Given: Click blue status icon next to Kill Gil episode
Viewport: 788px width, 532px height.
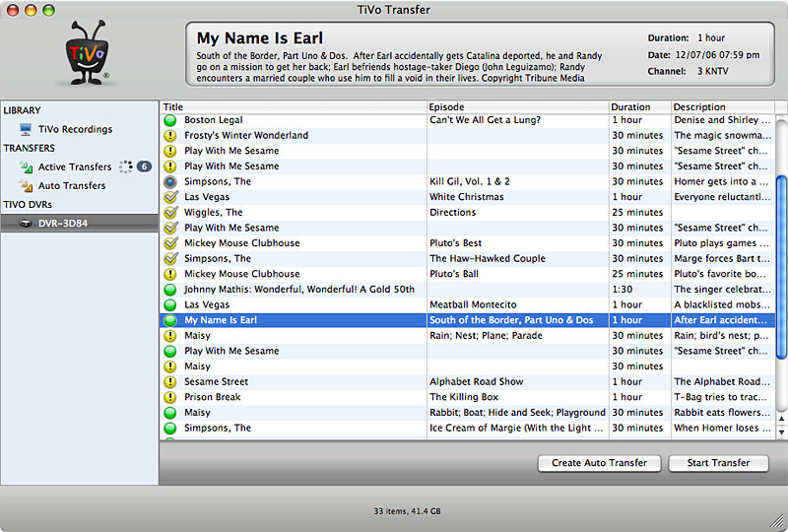Looking at the screenshot, I should point(170,182).
